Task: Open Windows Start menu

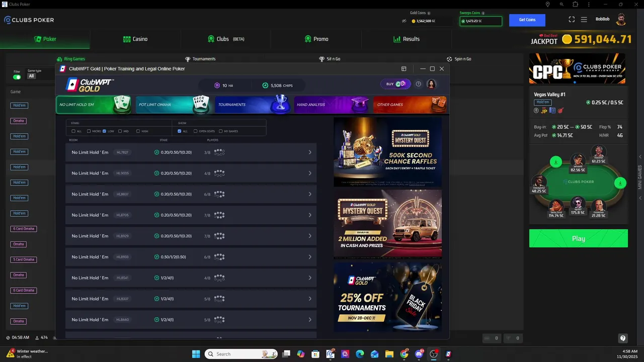Action: (x=196, y=354)
